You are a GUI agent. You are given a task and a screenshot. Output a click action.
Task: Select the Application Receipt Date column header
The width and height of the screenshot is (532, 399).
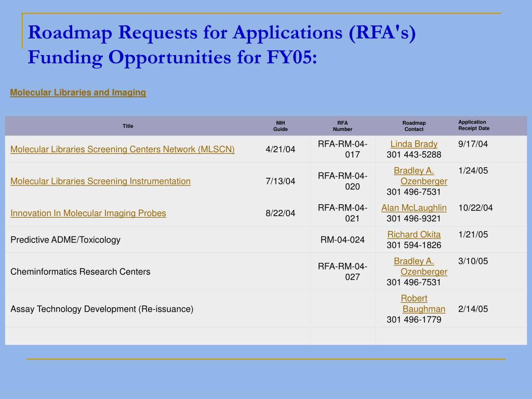(x=474, y=125)
